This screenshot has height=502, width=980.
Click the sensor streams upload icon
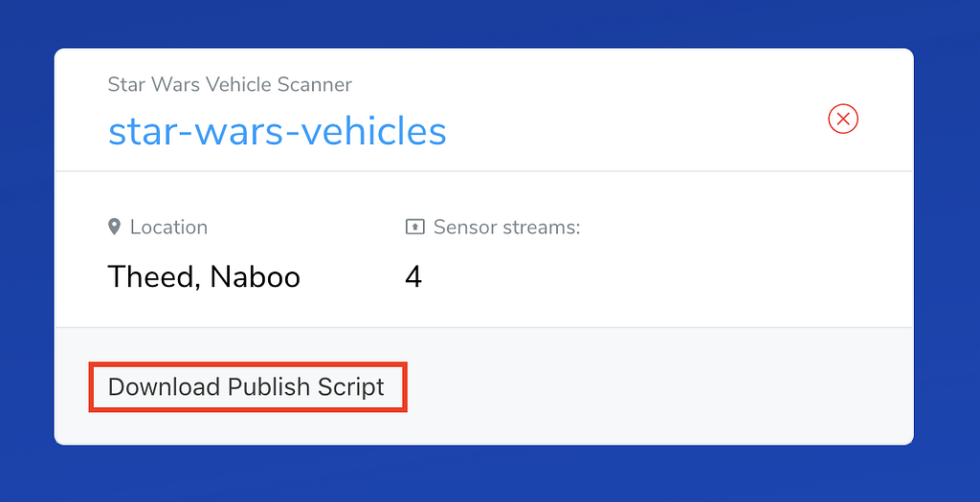(x=415, y=227)
